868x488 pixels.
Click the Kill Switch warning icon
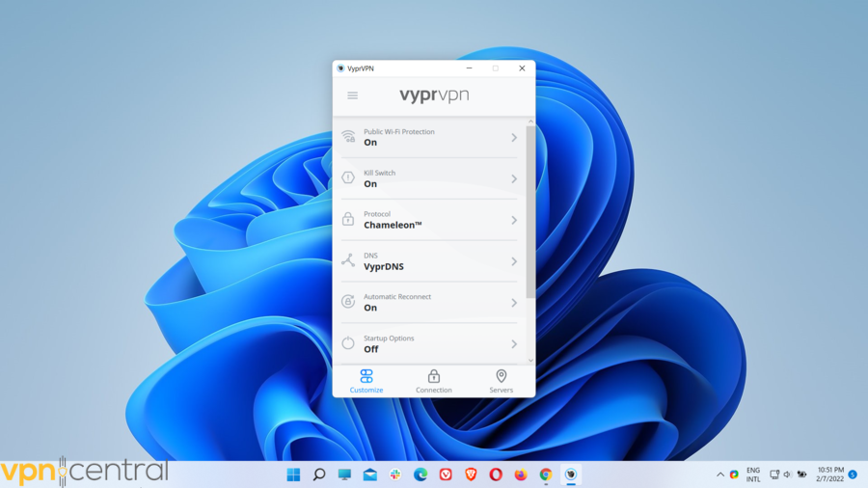click(348, 178)
